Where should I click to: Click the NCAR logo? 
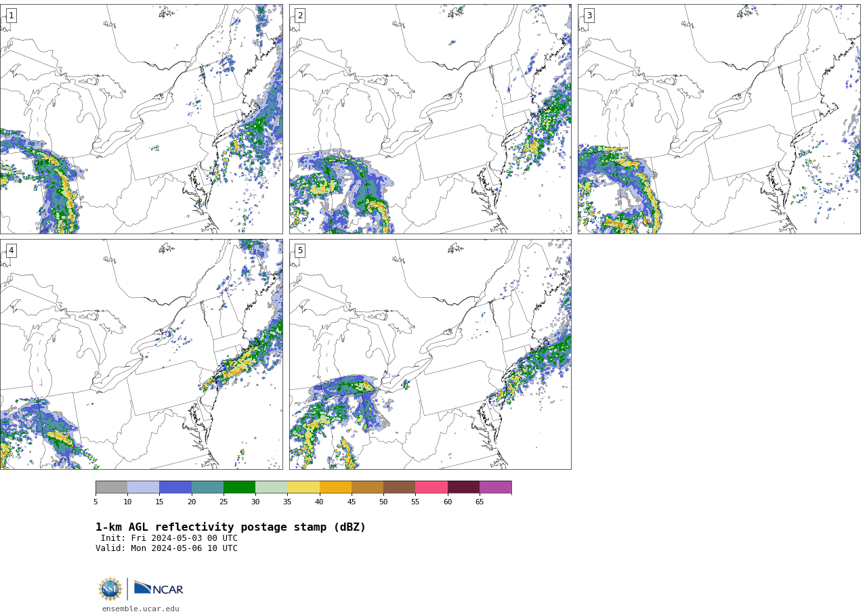tap(158, 588)
